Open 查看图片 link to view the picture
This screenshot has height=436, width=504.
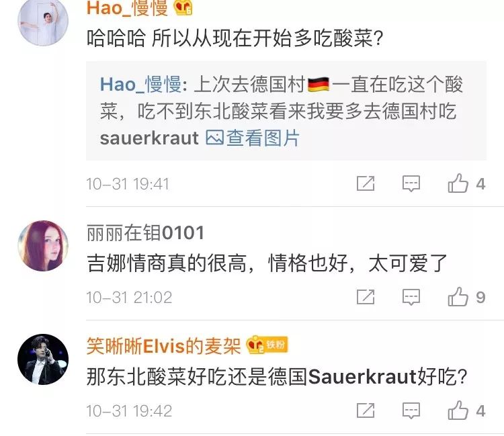(x=253, y=138)
